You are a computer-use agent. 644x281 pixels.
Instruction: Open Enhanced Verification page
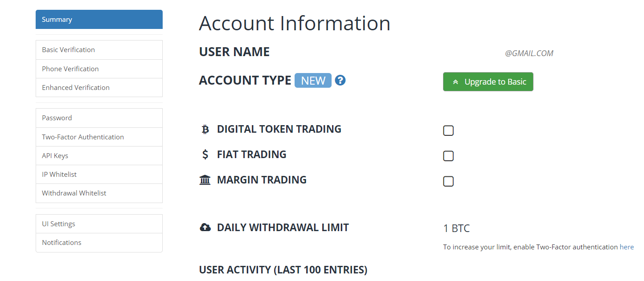coord(99,88)
